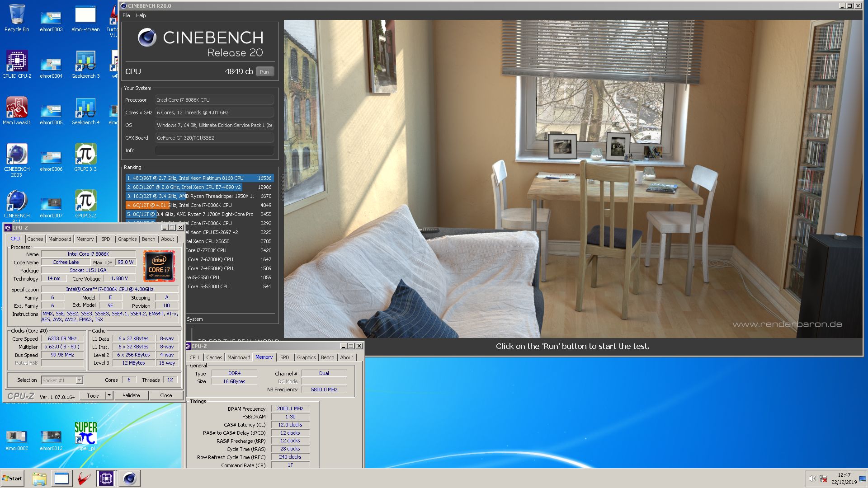Switch to About tab in front CPU-Z window
The image size is (868, 488).
tap(168, 239)
